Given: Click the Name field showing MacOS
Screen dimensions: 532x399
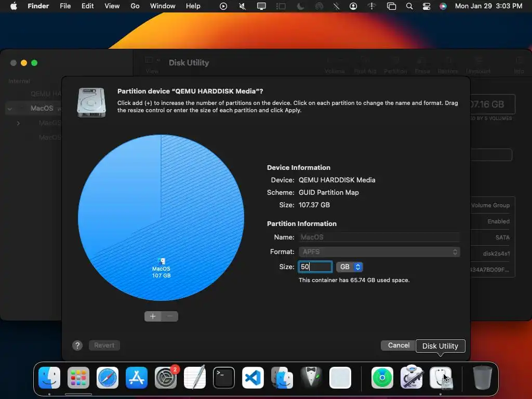Looking at the screenshot, I should (x=379, y=237).
